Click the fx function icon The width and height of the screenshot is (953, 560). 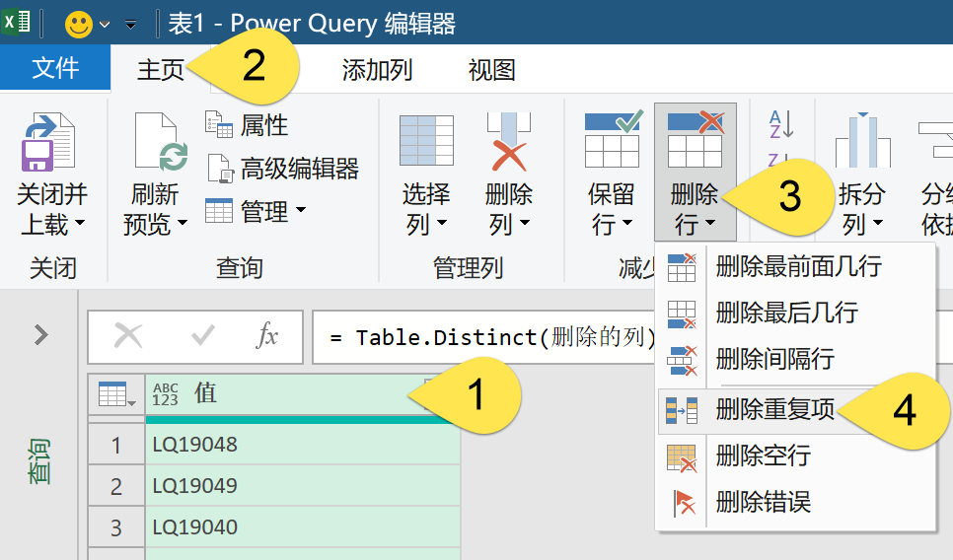(267, 335)
